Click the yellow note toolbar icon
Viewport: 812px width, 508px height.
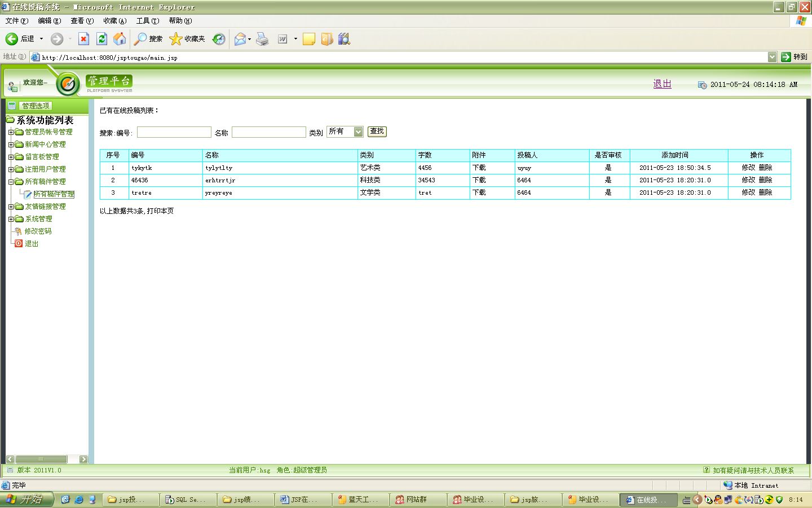(309, 39)
